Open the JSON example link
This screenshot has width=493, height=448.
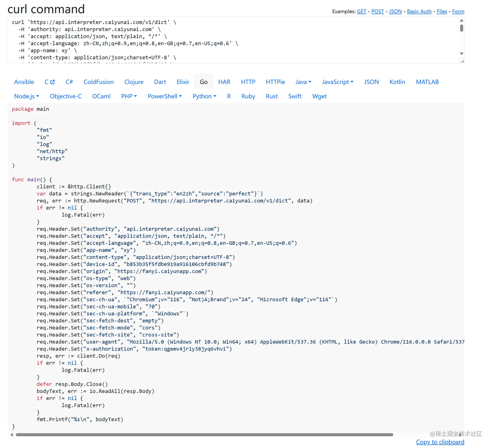[x=395, y=11]
